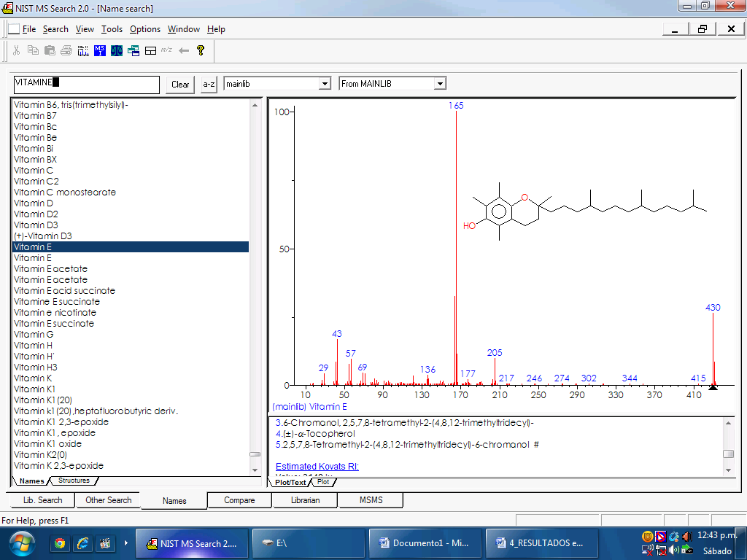The width and height of the screenshot is (747, 560).
Task: Click the orange shield tray icon
Action: [x=647, y=537]
